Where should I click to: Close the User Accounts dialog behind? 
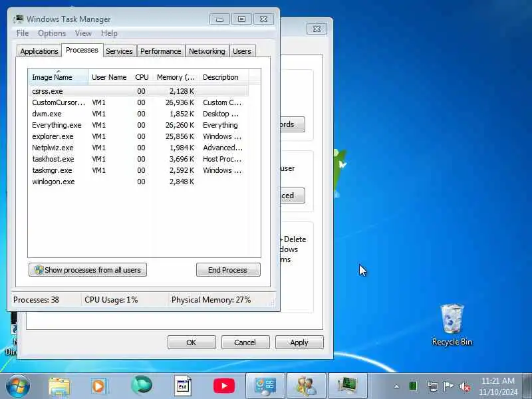317,29
